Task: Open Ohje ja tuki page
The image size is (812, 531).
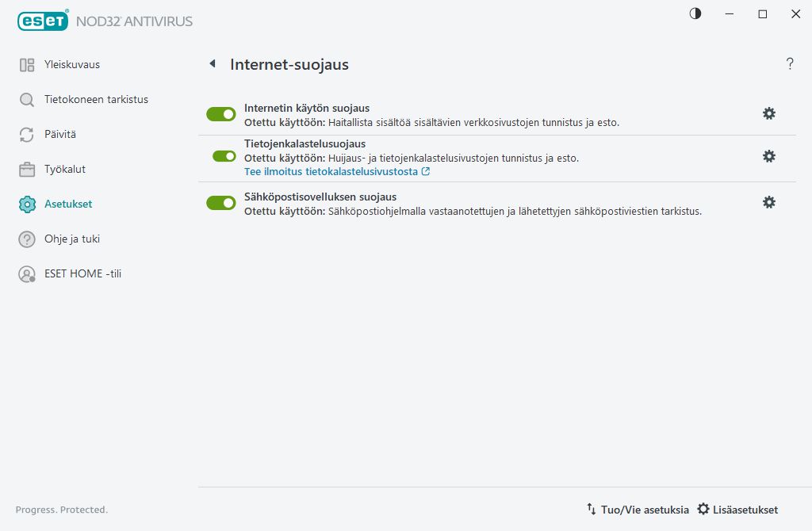Action: pos(71,239)
